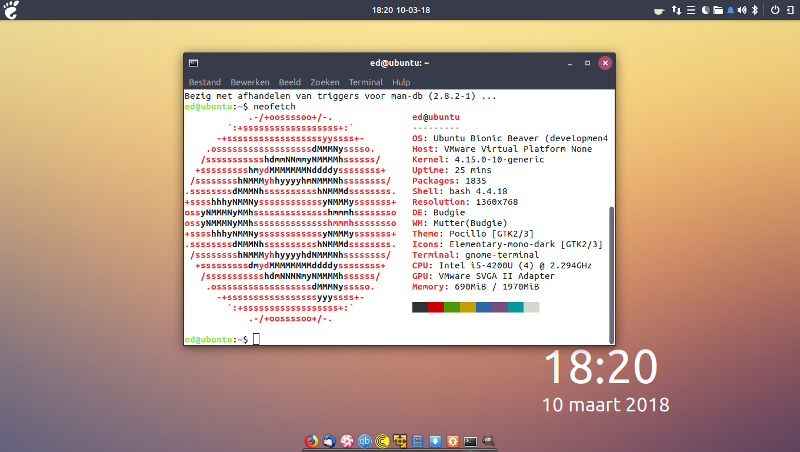This screenshot has height=452, width=800.
Task: Open the Bluetooth tray indicator
Action: click(755, 10)
